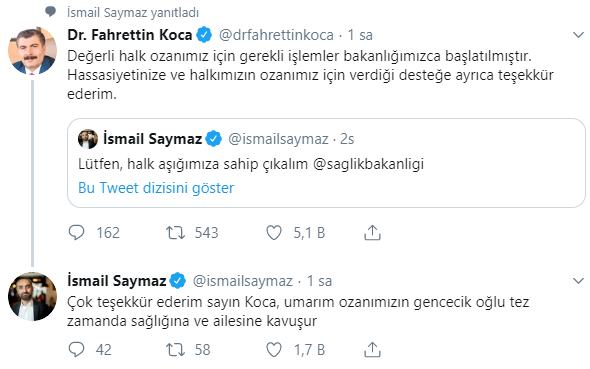Like İsmail Saymaz's thank-you tweet
Screen dimensions: 590x369
click(x=274, y=349)
